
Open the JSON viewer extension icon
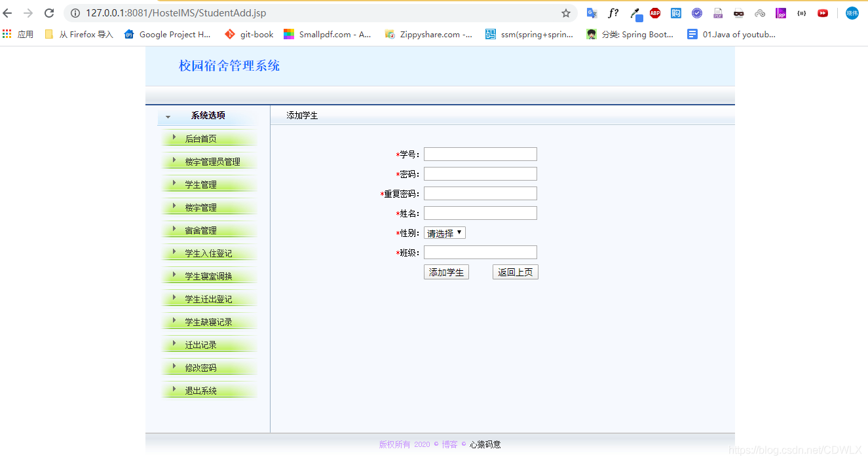pos(802,12)
